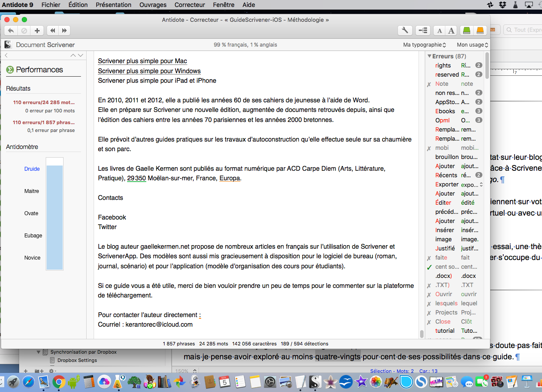
Task: Open the Ouvrages menu in the menu bar
Action: (153, 5)
